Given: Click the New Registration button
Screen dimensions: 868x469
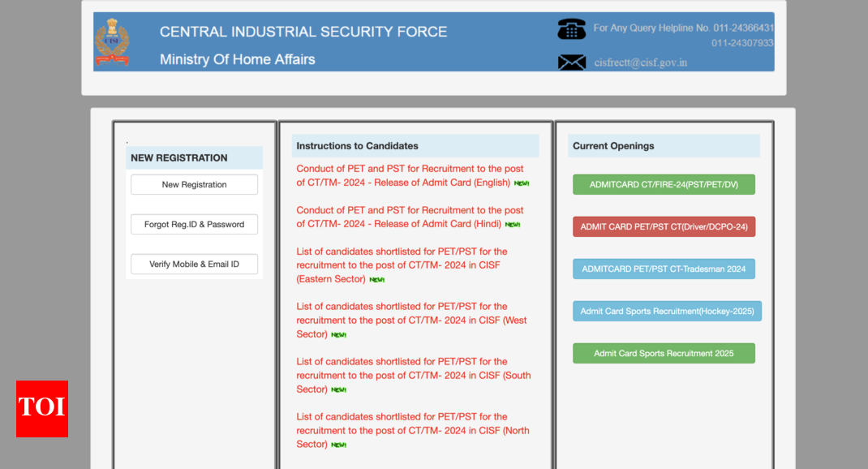Looking at the screenshot, I should coord(195,184).
